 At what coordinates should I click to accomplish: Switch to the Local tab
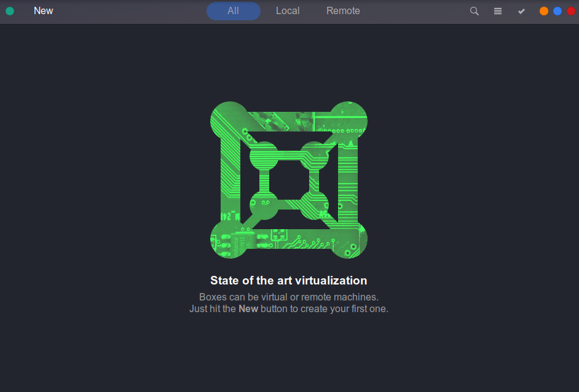[x=288, y=11]
